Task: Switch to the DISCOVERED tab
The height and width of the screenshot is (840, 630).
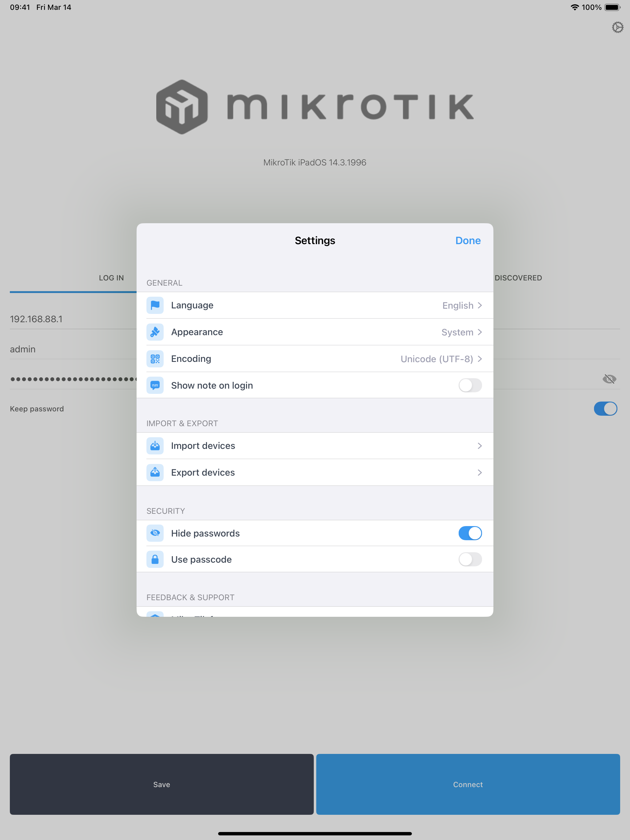Action: coord(518,278)
